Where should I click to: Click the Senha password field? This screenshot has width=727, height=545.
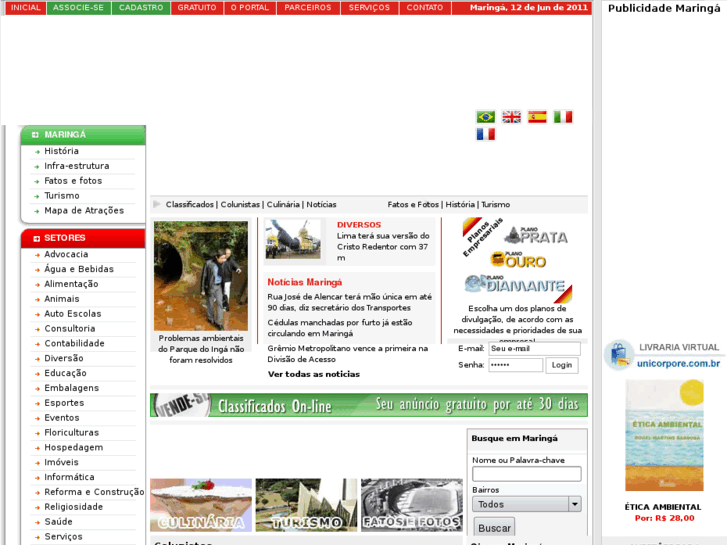click(x=516, y=365)
